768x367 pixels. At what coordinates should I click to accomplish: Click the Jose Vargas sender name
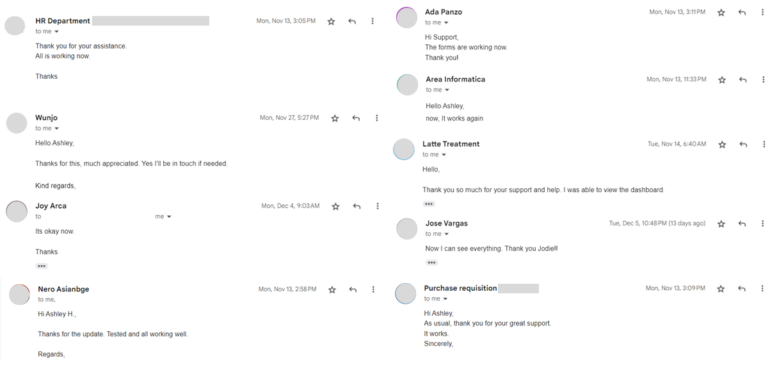pos(446,223)
